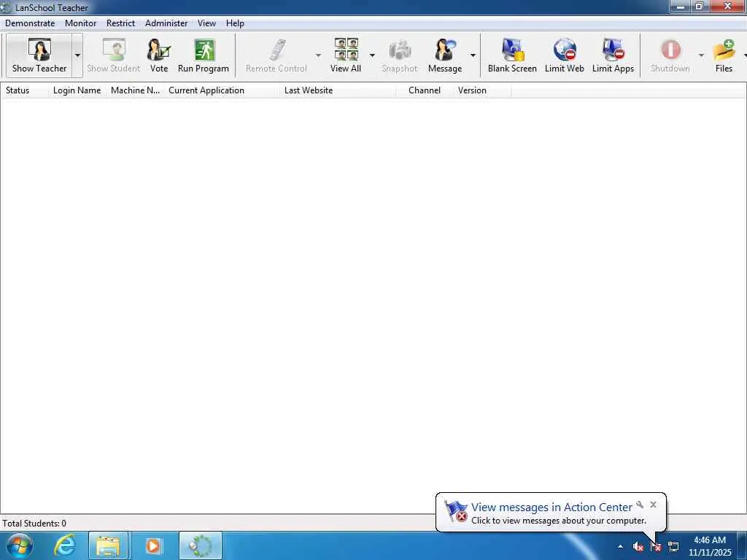Open the Restrict menu
Viewport: 747px width, 560px height.
[120, 23]
